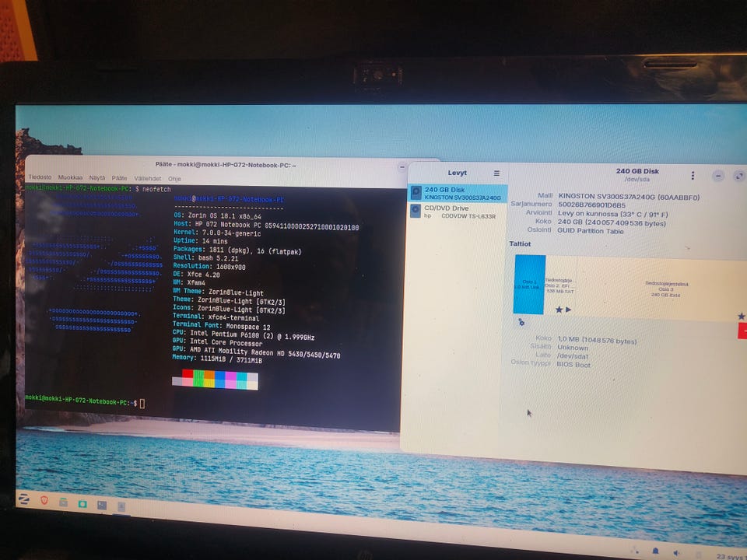Click the CD/DVD Drive optical disc icon

pyautogui.click(x=416, y=211)
